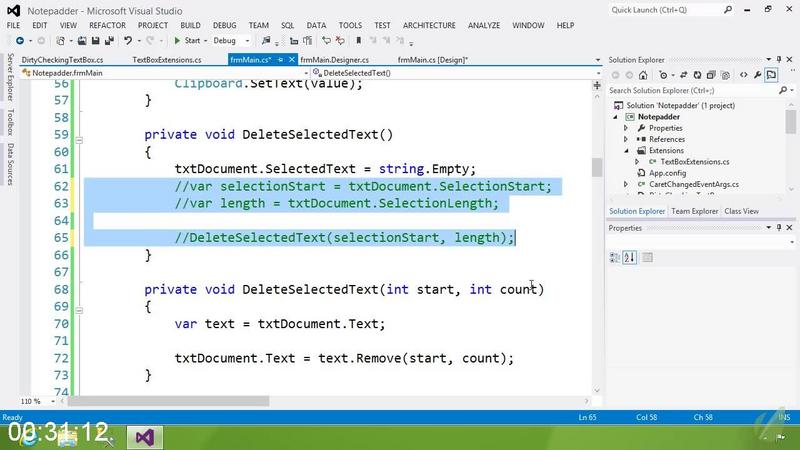Open the DEBUG menu
800x450 pixels.
(x=224, y=25)
